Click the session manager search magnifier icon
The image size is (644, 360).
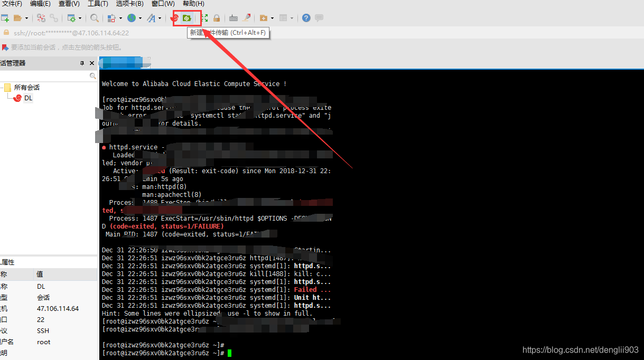click(93, 76)
